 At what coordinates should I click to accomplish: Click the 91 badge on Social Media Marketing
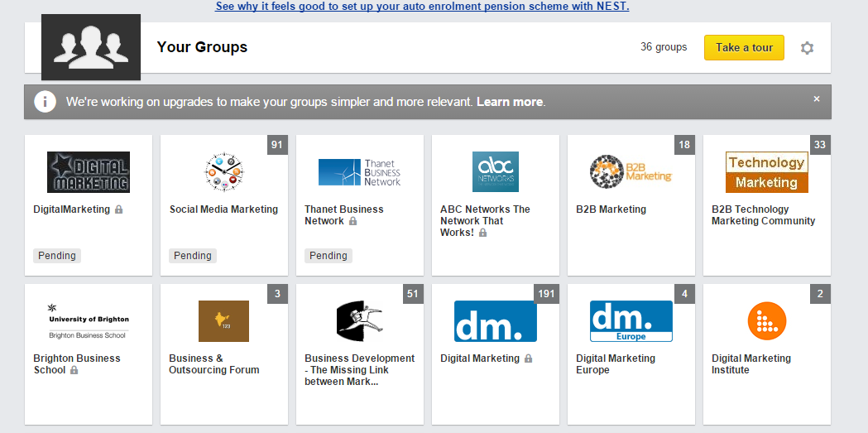click(277, 145)
